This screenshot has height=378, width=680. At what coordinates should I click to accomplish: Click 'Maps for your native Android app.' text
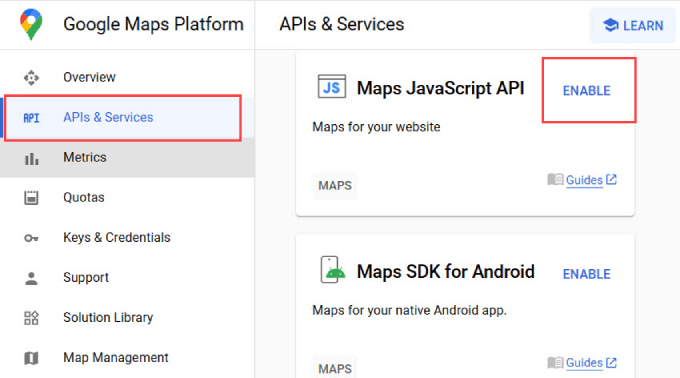[x=409, y=310]
